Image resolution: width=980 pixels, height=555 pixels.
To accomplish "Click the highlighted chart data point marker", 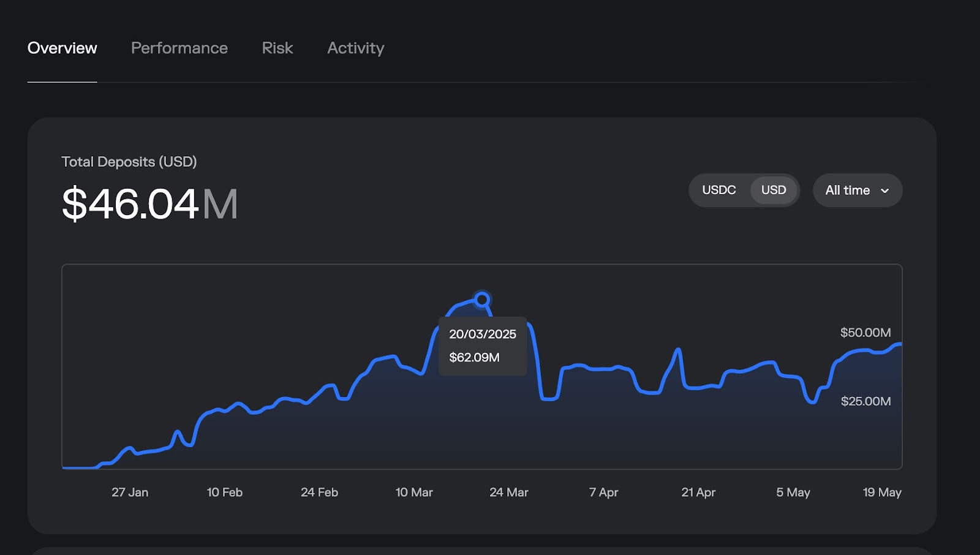I will [x=482, y=300].
